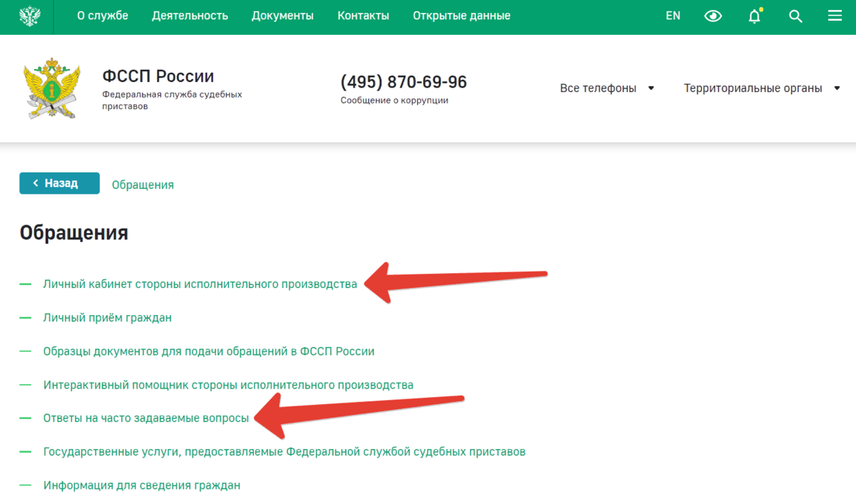Image resolution: width=856 pixels, height=504 pixels.
Task: Click the ФССП России coat of arms logo
Action: point(51,89)
